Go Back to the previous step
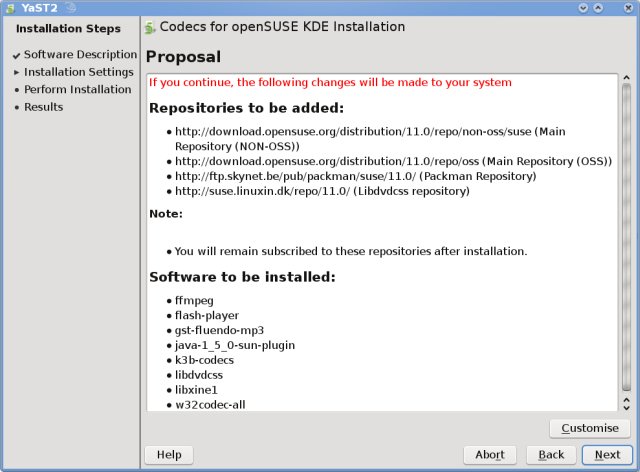640x472 pixels. pyautogui.click(x=551, y=454)
